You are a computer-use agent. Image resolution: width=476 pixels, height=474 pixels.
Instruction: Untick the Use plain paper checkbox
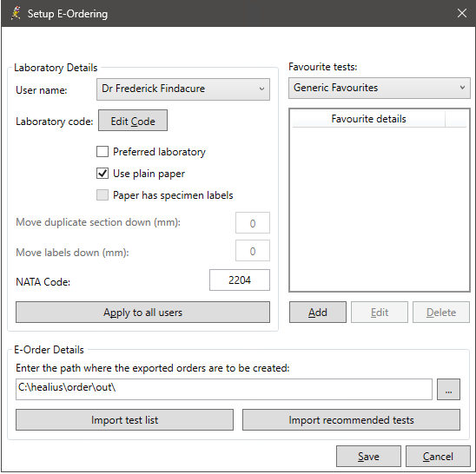point(102,174)
